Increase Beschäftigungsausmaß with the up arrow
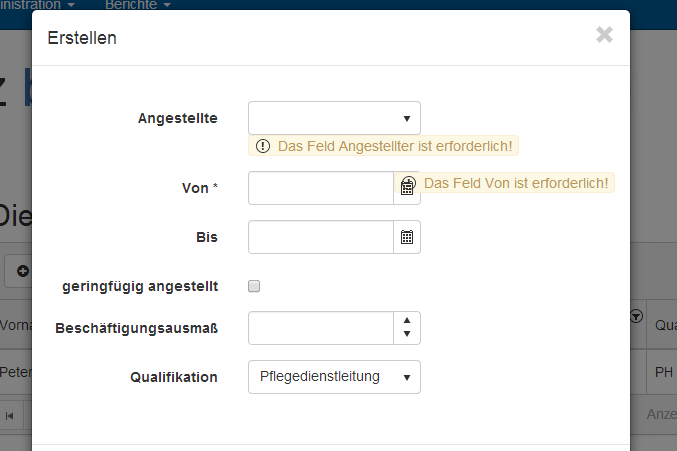Screen dimensions: 677x451 pyautogui.click(x=407, y=320)
